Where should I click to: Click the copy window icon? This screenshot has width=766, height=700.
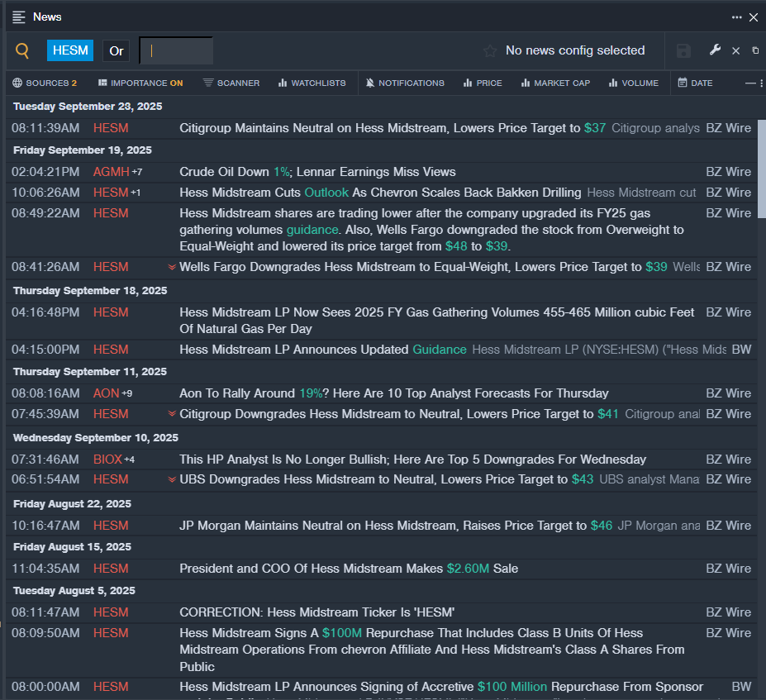[755, 50]
